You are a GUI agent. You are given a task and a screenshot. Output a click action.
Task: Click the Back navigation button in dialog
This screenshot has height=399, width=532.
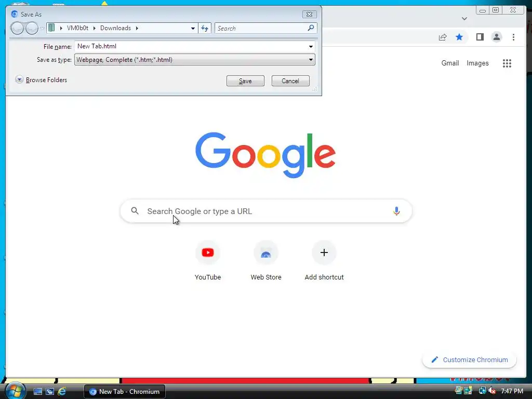pos(17,28)
